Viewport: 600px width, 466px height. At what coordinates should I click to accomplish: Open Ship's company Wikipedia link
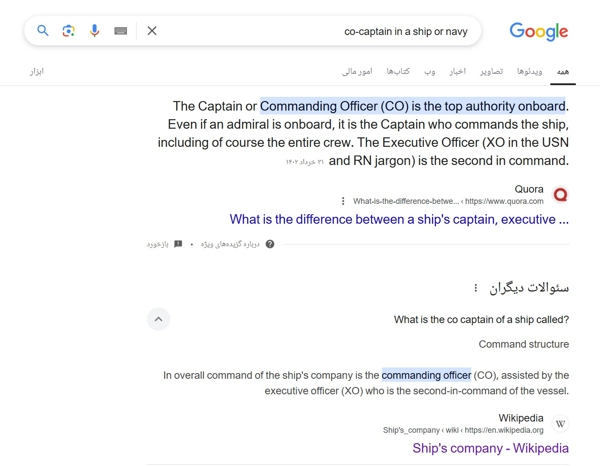490,448
